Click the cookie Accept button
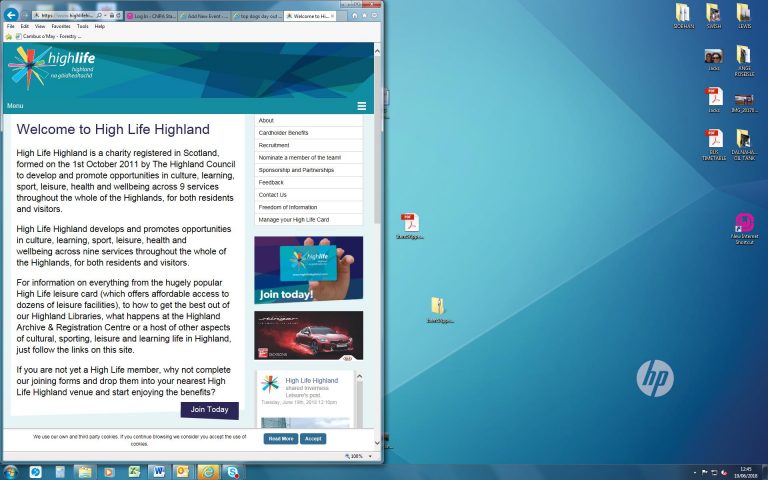This screenshot has width=768, height=480. pyautogui.click(x=313, y=439)
